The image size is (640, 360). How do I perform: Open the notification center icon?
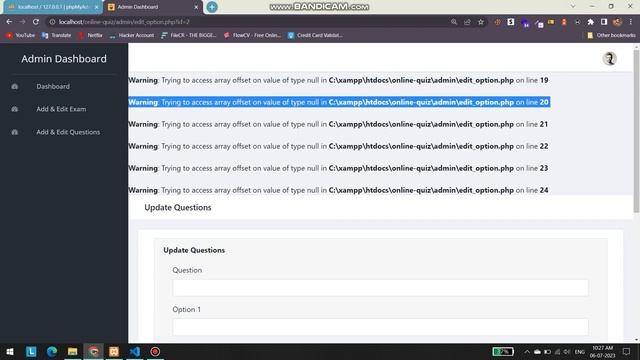click(x=627, y=352)
